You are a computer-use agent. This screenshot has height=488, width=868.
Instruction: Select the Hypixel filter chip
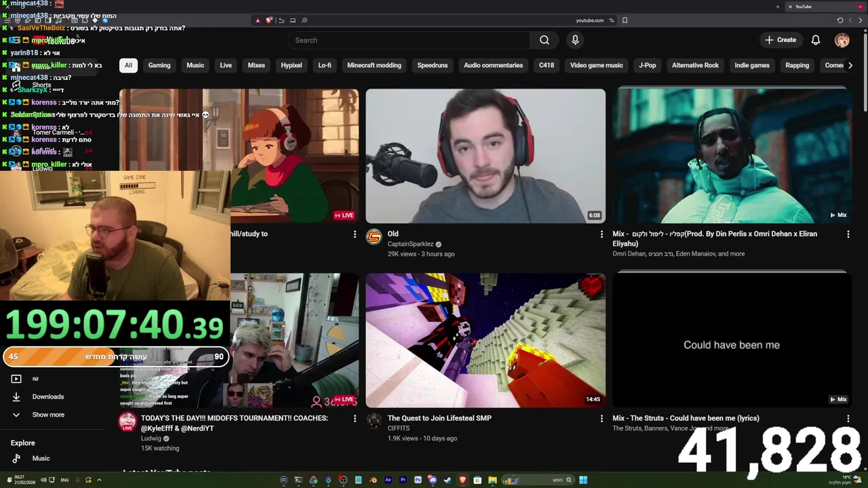[x=292, y=65]
